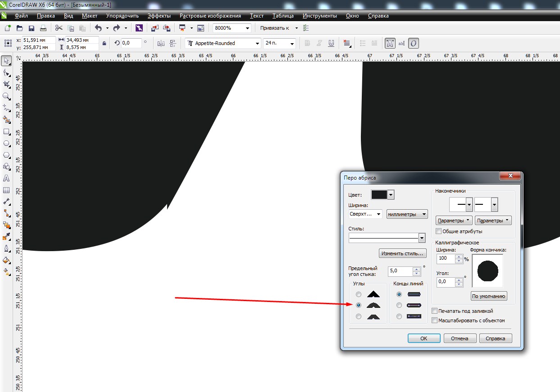This screenshot has height=392, width=560.
Task: Select the Crop tool
Action: pyautogui.click(x=6, y=84)
